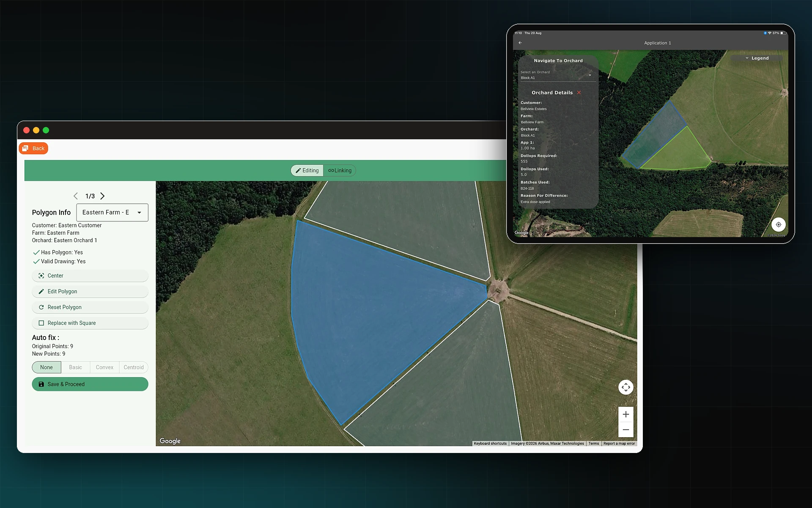
Task: Click Orchard: Eastern Orchard 1 text
Action: (x=64, y=240)
